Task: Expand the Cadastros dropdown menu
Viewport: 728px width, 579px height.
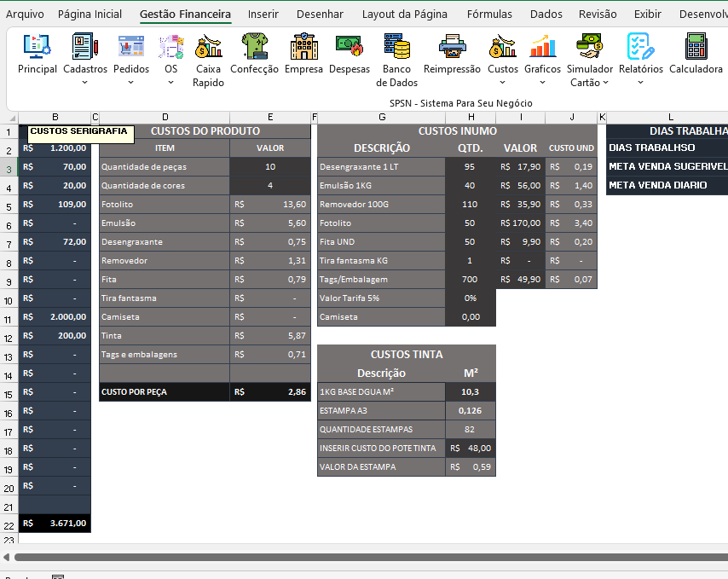Action: point(85,82)
